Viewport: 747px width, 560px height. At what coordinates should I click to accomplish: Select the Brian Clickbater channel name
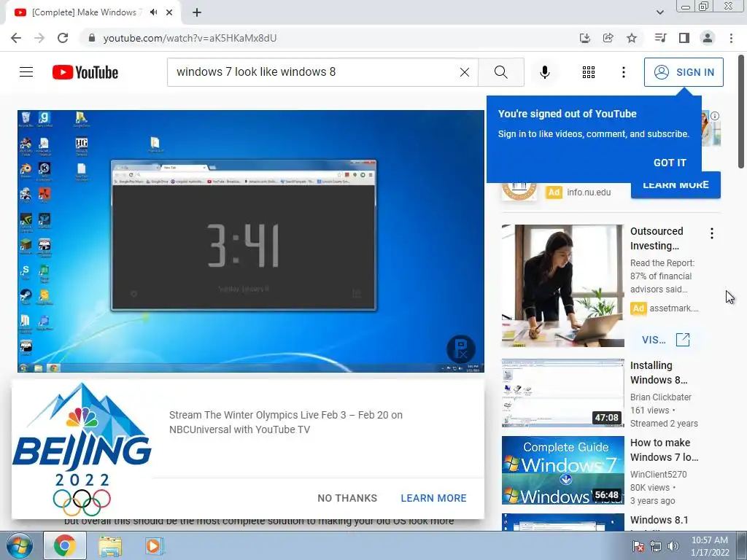coord(661,397)
